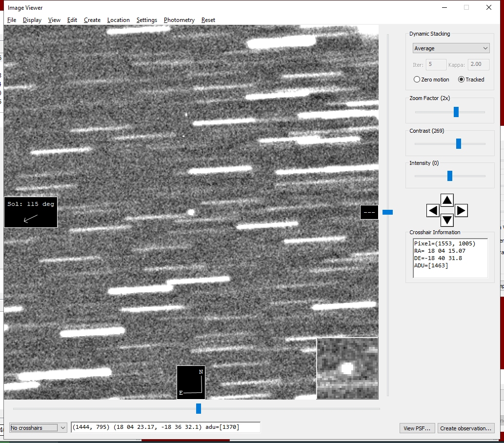Select the Zero motion radio button

coord(417,80)
